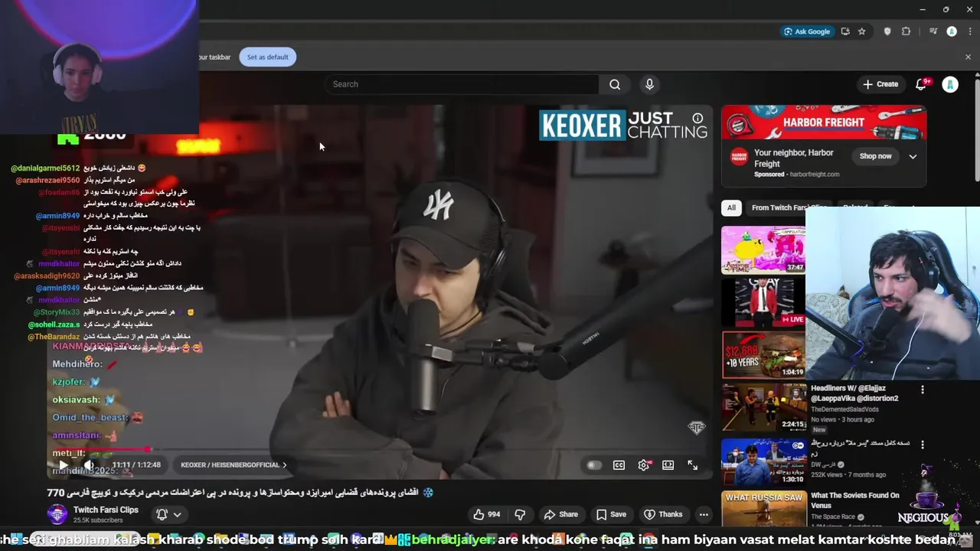The width and height of the screenshot is (980, 551).
Task: Open the Twitch Farsi Clips channel name
Action: pos(106,510)
